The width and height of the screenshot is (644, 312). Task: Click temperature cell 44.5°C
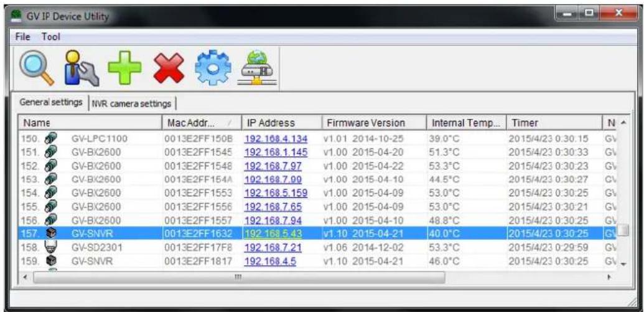tap(444, 179)
